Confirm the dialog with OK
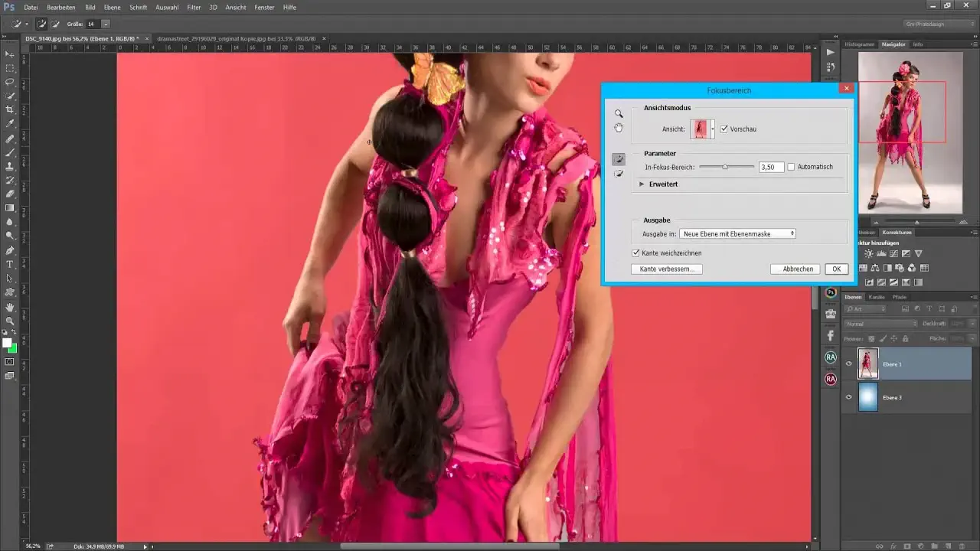The height and width of the screenshot is (551, 980). tap(835, 269)
